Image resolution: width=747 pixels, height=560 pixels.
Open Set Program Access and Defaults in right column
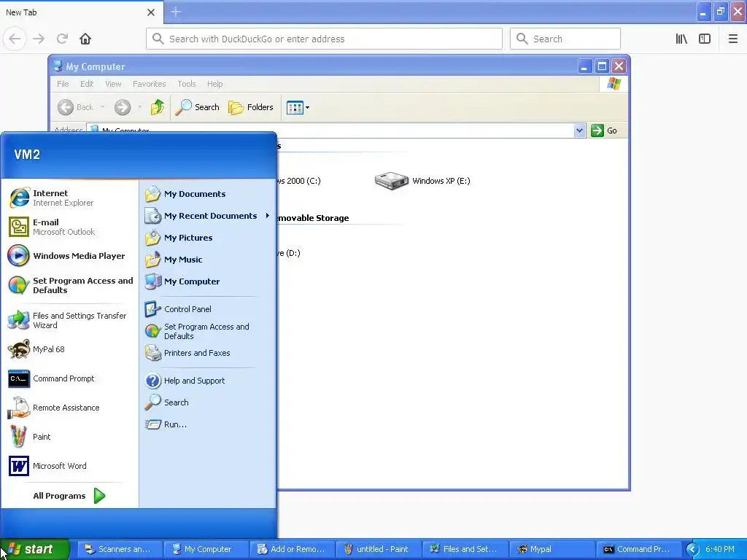point(208,331)
